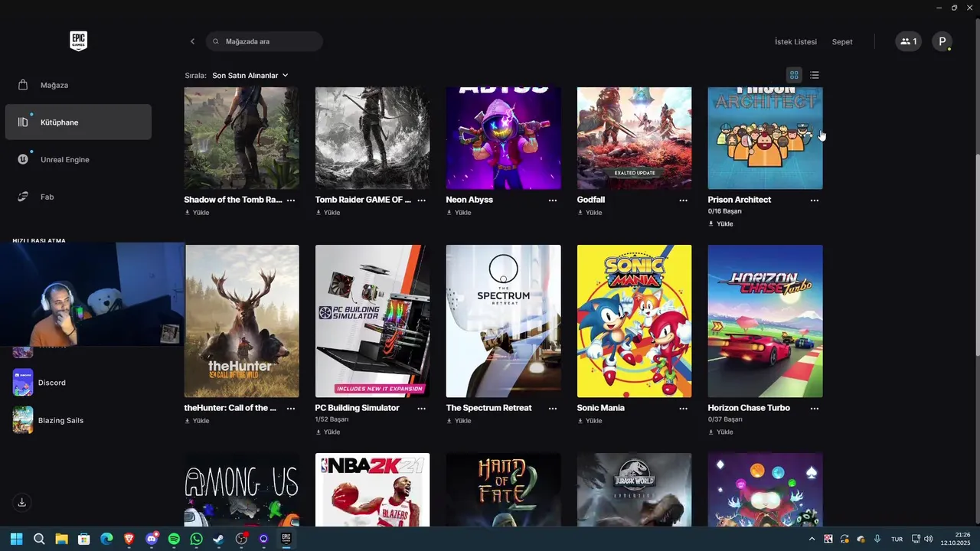Open the NBA 2K21 cover art
The height and width of the screenshot is (551, 980).
tap(372, 490)
